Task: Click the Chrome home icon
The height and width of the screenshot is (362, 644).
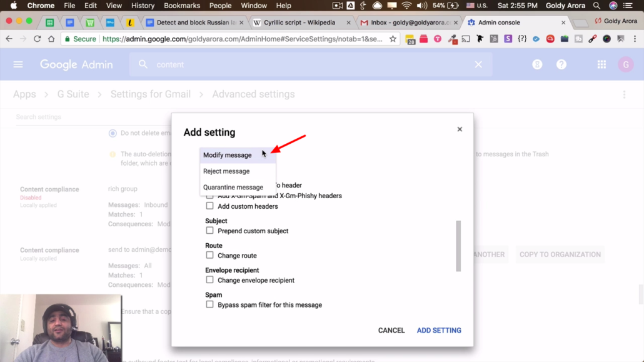Action: click(x=51, y=39)
